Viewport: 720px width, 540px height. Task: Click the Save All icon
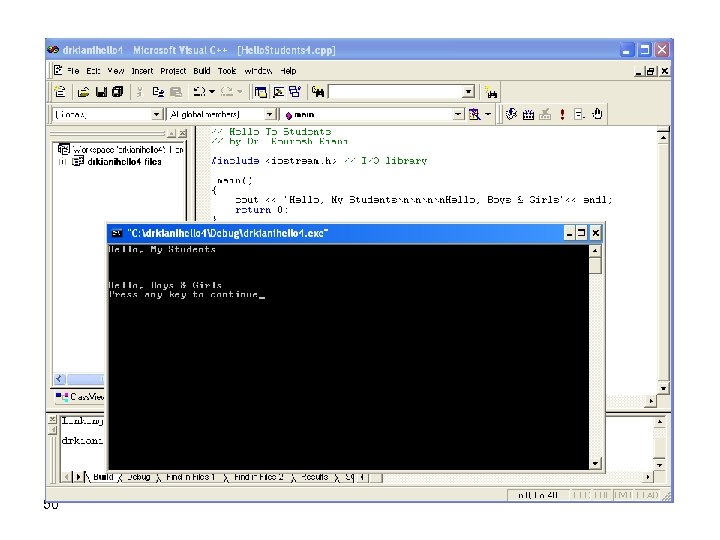(118, 92)
